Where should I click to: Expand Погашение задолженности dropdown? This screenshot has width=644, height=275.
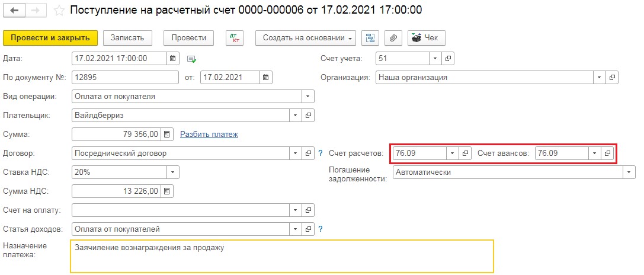(629, 172)
